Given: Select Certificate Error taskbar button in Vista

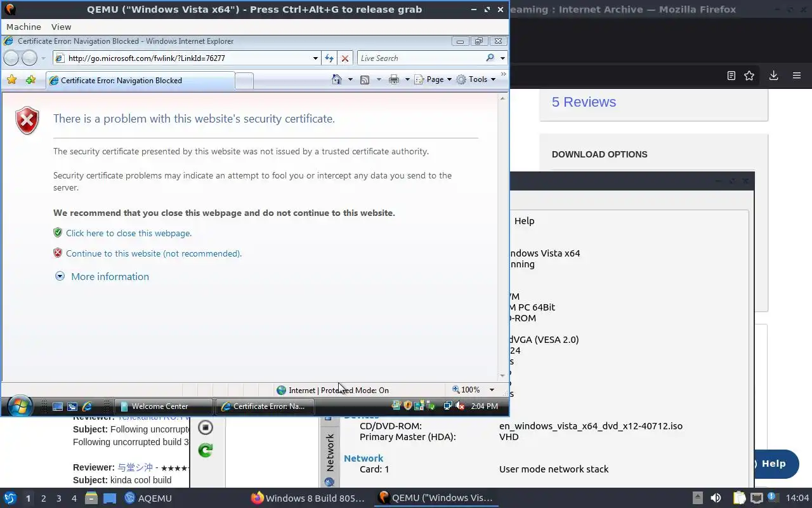Looking at the screenshot, I should point(265,406).
